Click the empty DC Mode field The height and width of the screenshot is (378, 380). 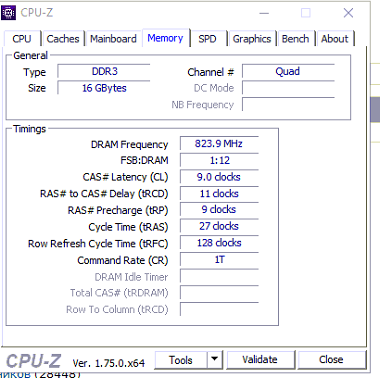pyautogui.click(x=288, y=88)
